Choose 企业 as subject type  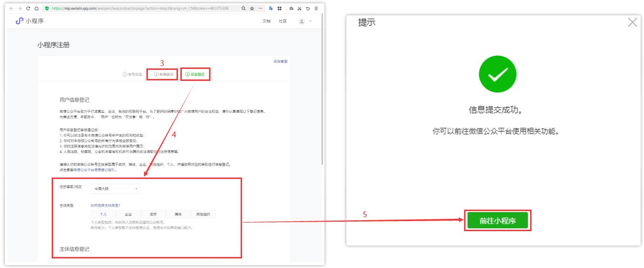(x=128, y=214)
